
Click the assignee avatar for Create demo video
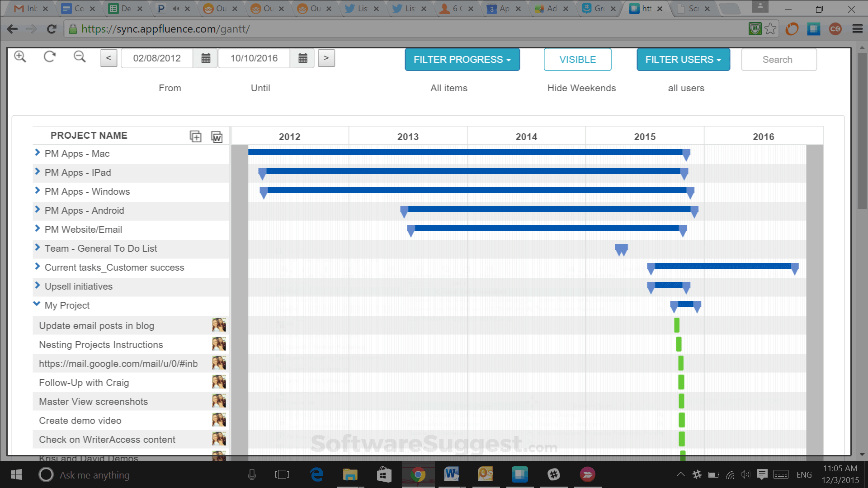(x=219, y=420)
